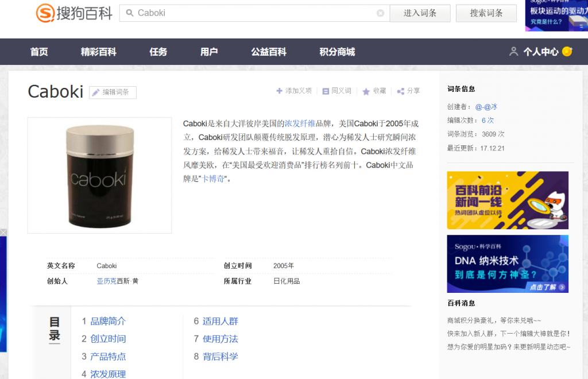Image resolution: width=588 pixels, height=379 pixels.
Task: Jump to section 1 品牌简介
Action: (x=108, y=321)
